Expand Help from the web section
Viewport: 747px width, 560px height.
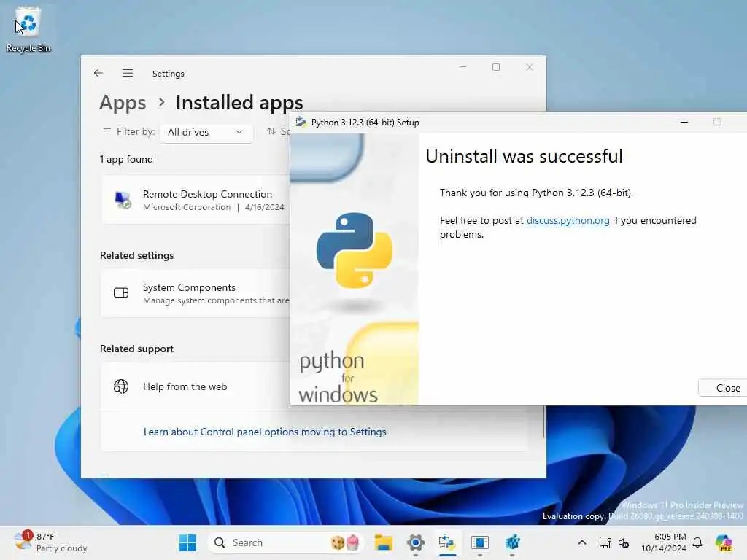pyautogui.click(x=196, y=386)
